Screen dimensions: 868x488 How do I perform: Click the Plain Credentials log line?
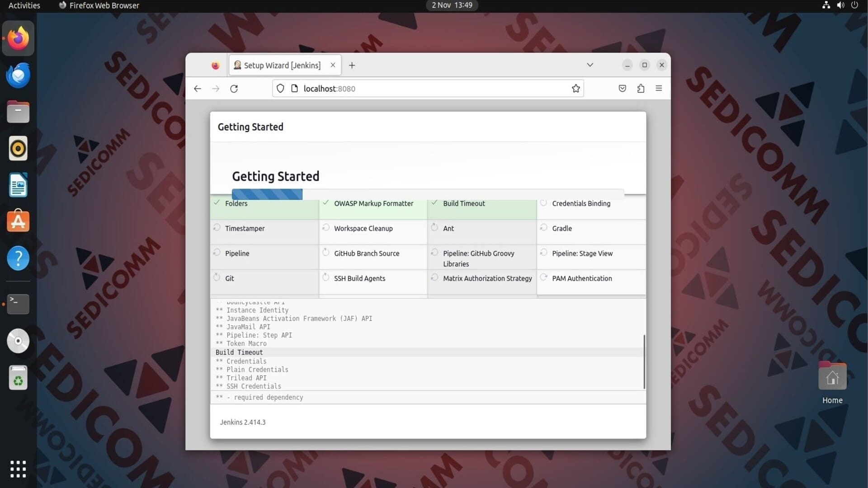pos(252,370)
